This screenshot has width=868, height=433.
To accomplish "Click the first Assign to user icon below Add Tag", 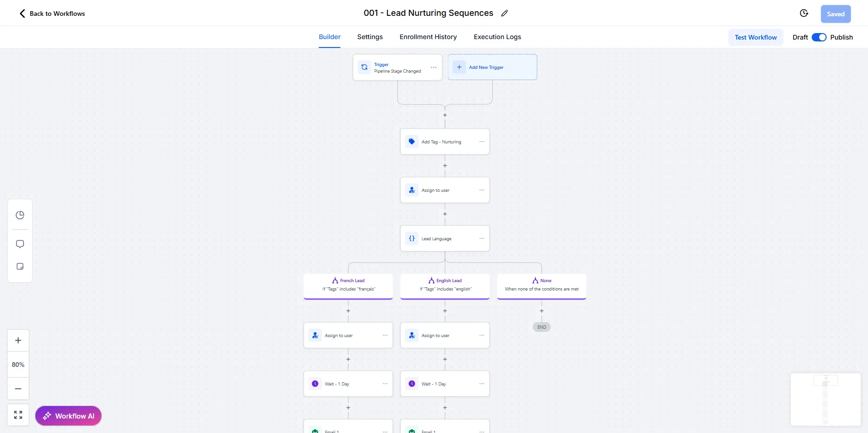I will (x=412, y=190).
